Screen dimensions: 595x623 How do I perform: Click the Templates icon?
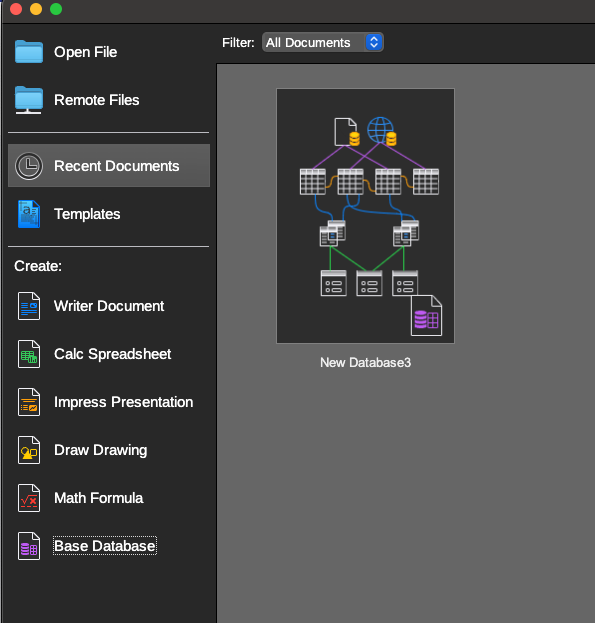coord(29,214)
